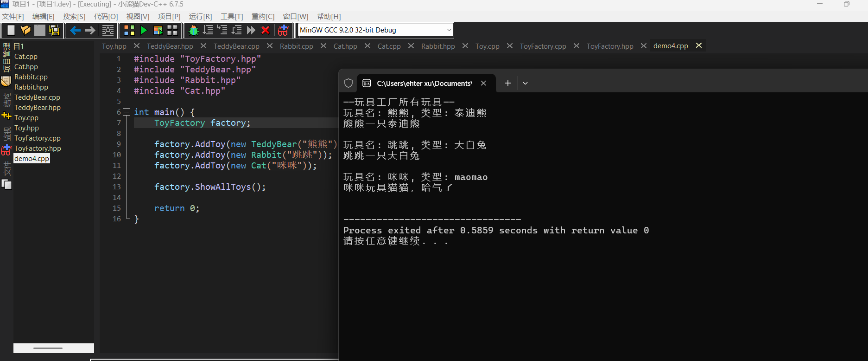Select TeddyBear.hpp in the project tree

point(38,108)
